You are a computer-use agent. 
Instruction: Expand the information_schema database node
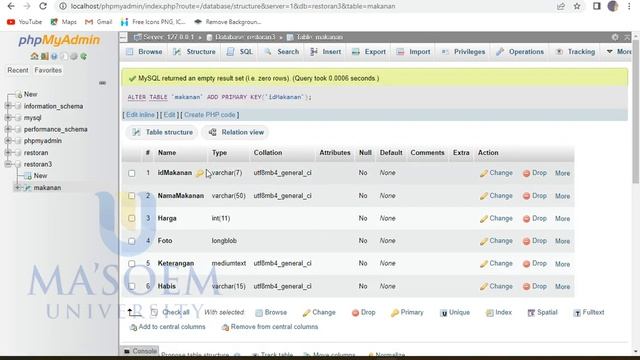pyautogui.click(x=8, y=106)
